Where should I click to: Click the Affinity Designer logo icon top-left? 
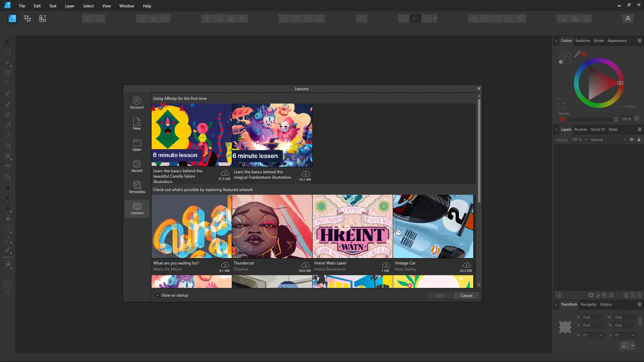coord(7,5)
